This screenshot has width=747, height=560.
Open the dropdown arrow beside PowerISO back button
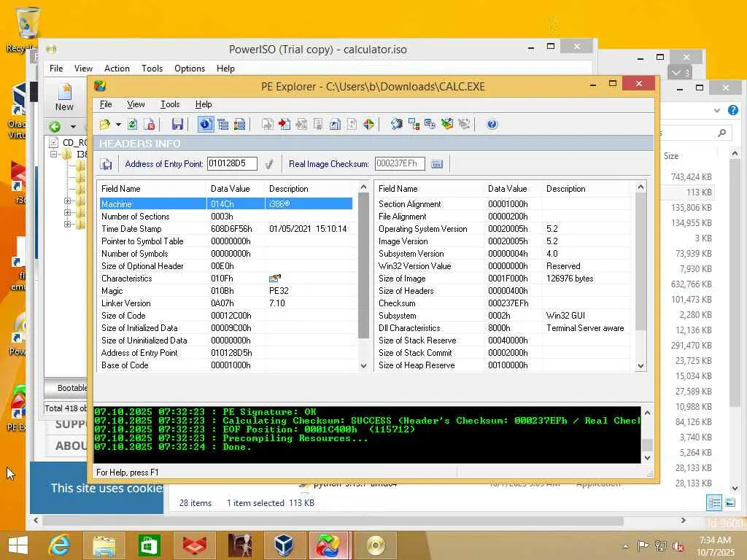[x=73, y=127]
